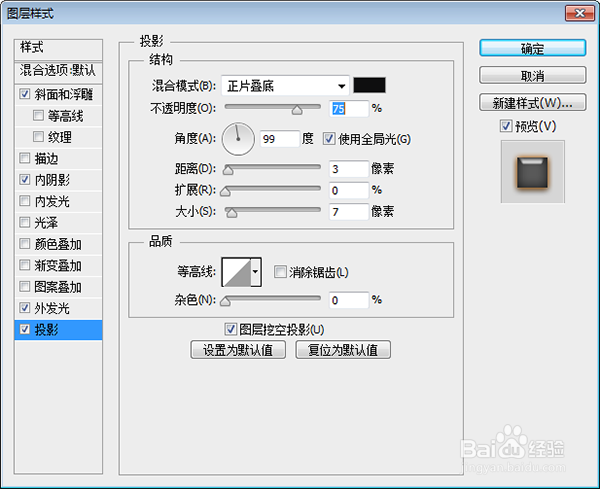Toggle the 斜面和浮雕 checkbox
600x489 pixels.
pyautogui.click(x=25, y=94)
